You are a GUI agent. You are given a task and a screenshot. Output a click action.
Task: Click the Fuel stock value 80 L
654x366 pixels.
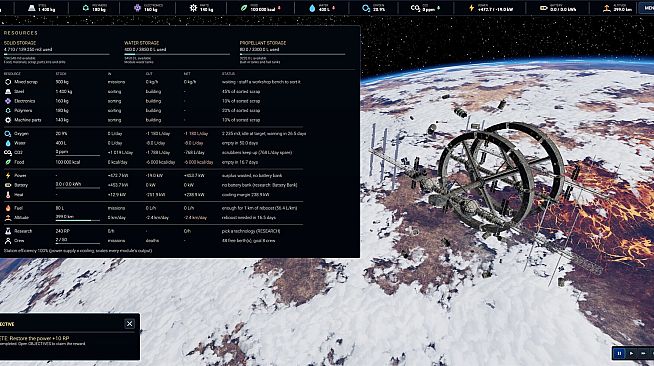pyautogui.click(x=60, y=208)
